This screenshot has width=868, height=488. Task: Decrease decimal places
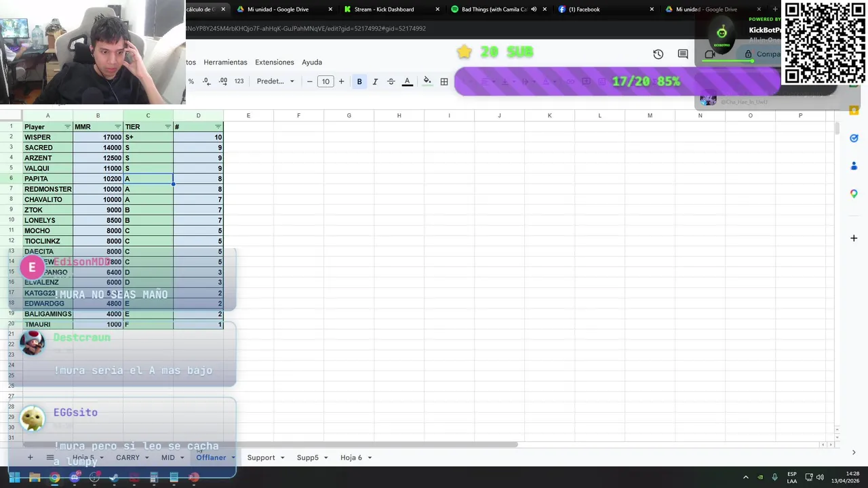[x=206, y=81]
